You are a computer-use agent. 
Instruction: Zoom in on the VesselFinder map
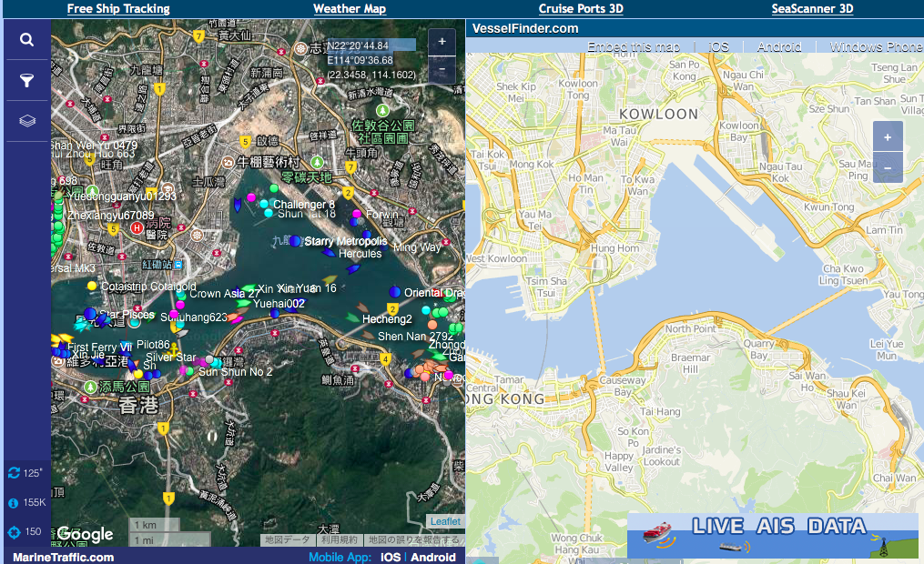[888, 137]
